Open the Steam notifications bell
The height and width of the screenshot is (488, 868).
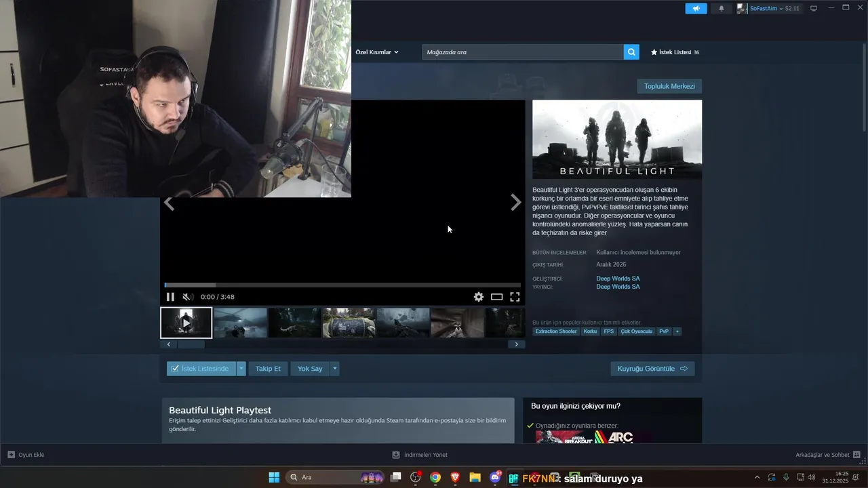point(721,9)
